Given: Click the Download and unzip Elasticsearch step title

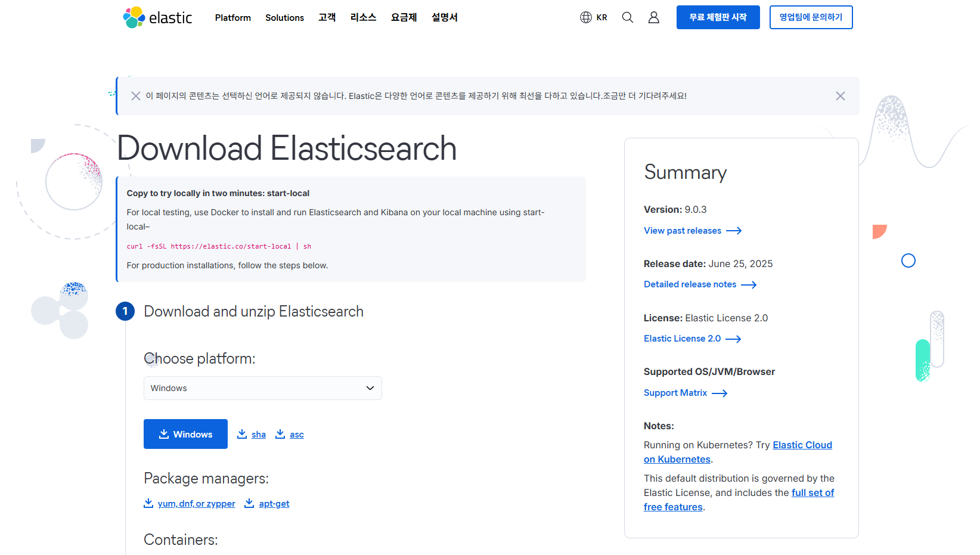Looking at the screenshot, I should coord(253,311).
